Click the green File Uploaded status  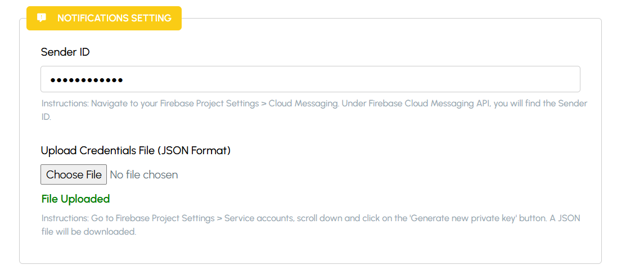(x=75, y=199)
